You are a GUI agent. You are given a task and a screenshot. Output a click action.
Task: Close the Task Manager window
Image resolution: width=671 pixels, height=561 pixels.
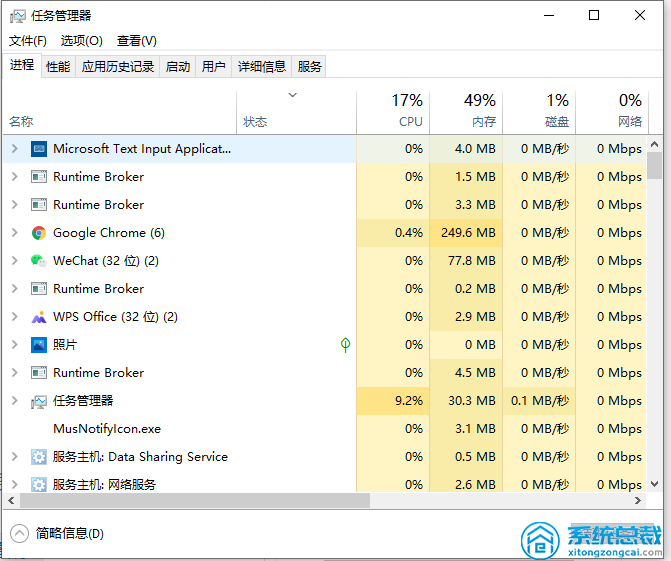(x=640, y=16)
